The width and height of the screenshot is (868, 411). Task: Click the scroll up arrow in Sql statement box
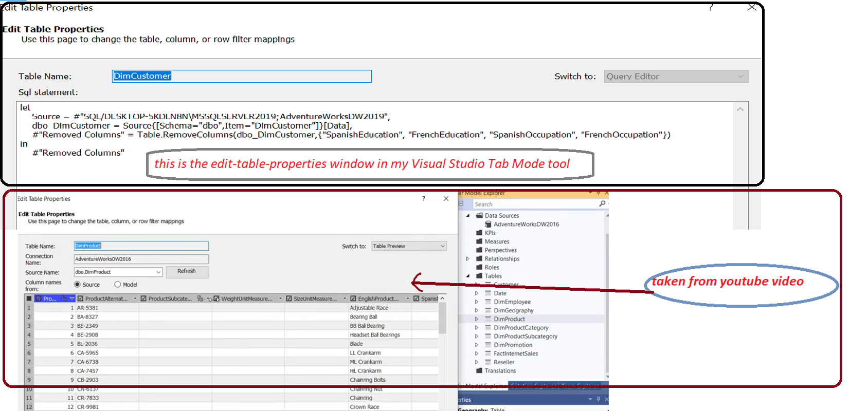tap(740, 109)
